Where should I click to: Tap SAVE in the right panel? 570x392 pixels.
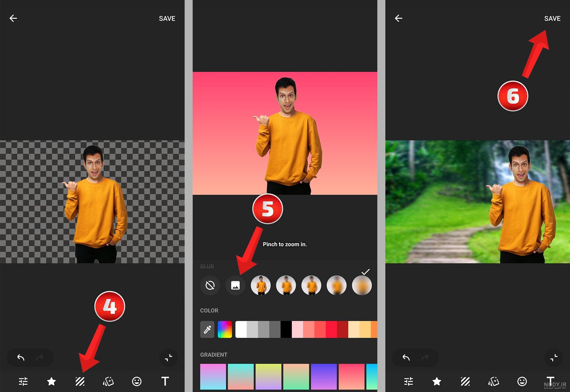tap(552, 18)
